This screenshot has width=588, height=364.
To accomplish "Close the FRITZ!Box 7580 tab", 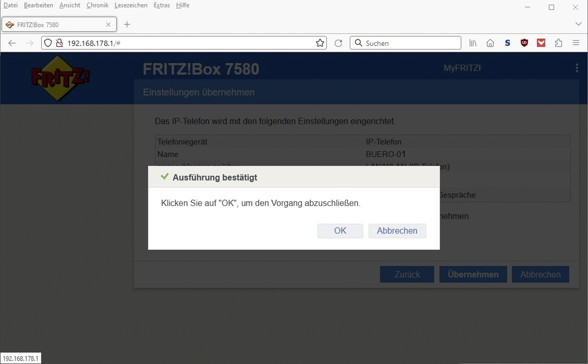I will coord(108,25).
